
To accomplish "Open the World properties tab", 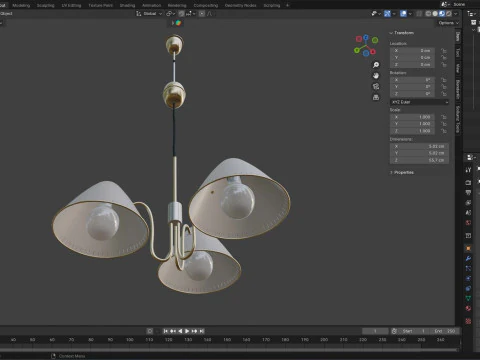I will coord(468,222).
